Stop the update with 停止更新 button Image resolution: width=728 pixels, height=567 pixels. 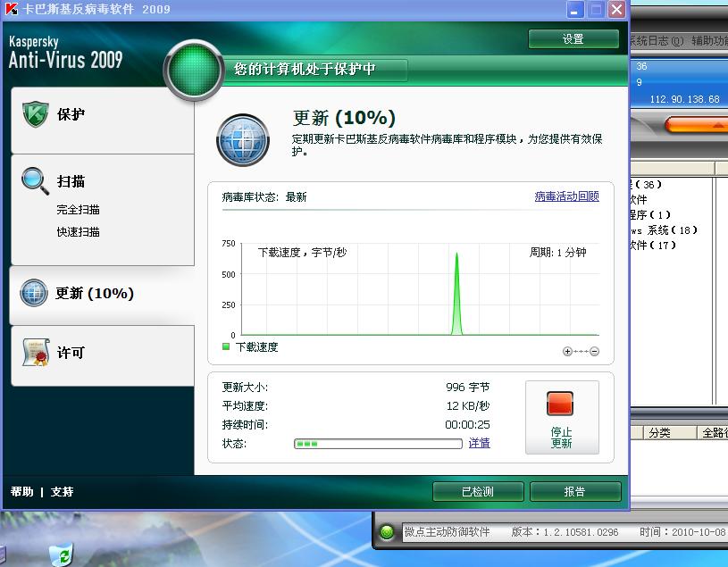coord(562,417)
